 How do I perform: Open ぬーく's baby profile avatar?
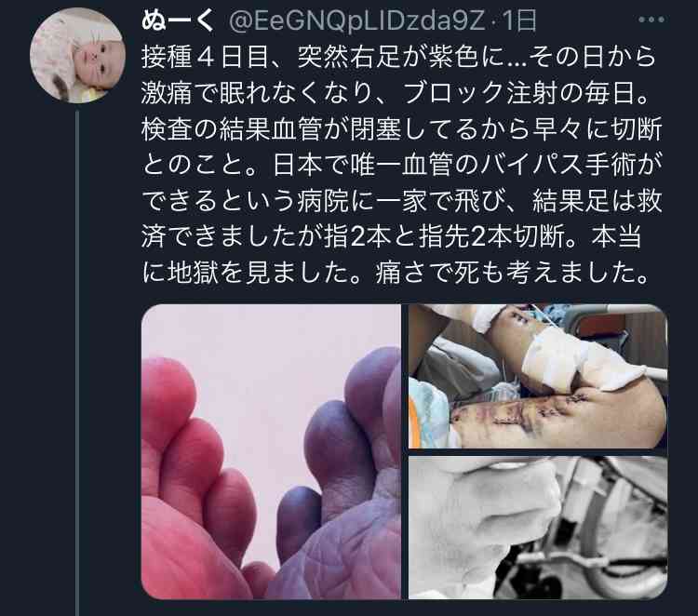(x=78, y=56)
